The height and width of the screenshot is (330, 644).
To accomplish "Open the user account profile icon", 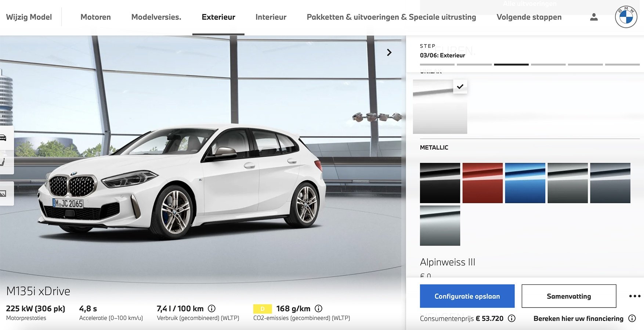I will point(594,17).
